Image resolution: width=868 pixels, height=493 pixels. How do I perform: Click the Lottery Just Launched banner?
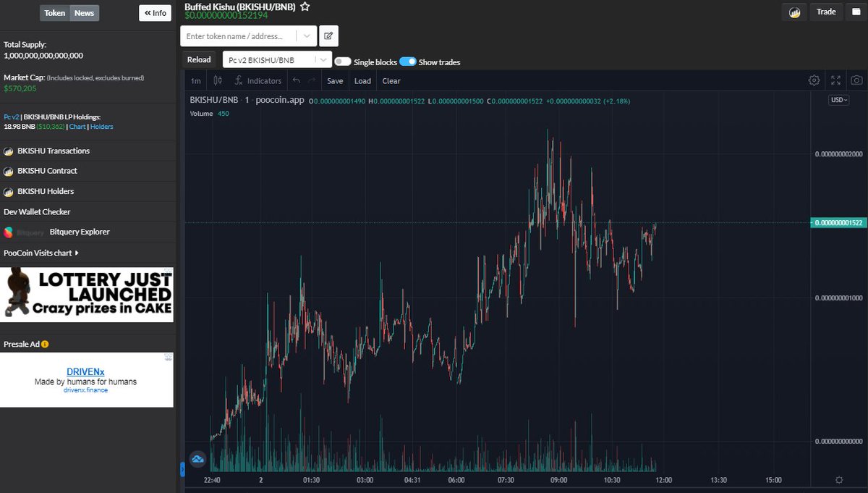click(x=87, y=295)
